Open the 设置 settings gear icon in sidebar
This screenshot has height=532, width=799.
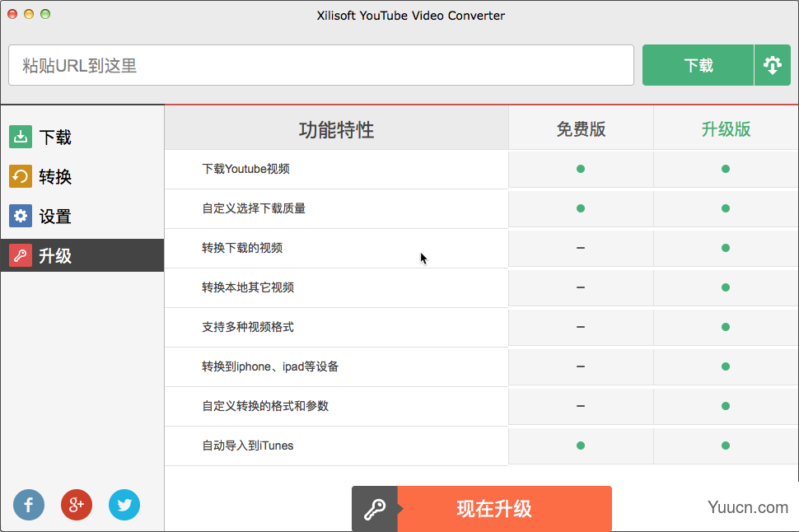coord(21,216)
